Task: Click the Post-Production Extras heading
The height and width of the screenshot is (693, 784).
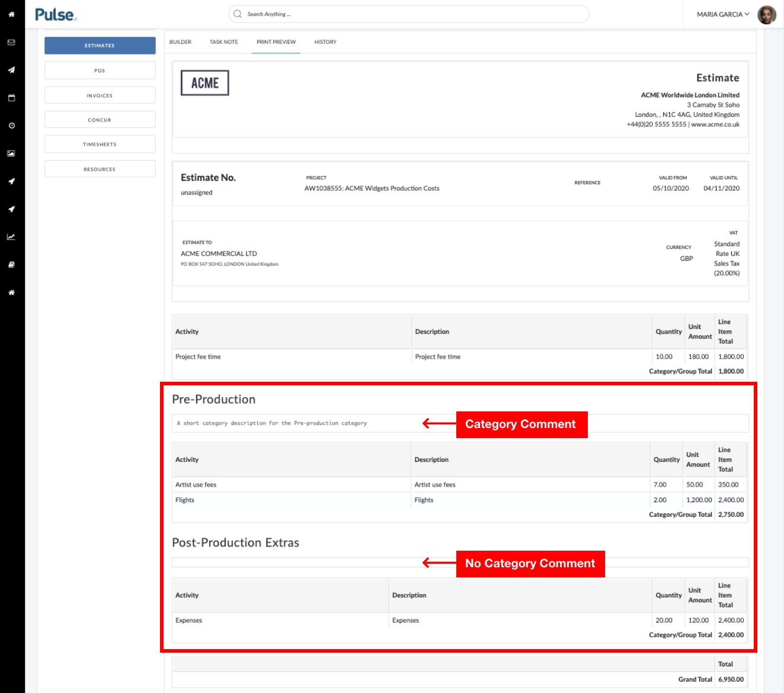Action: click(235, 543)
